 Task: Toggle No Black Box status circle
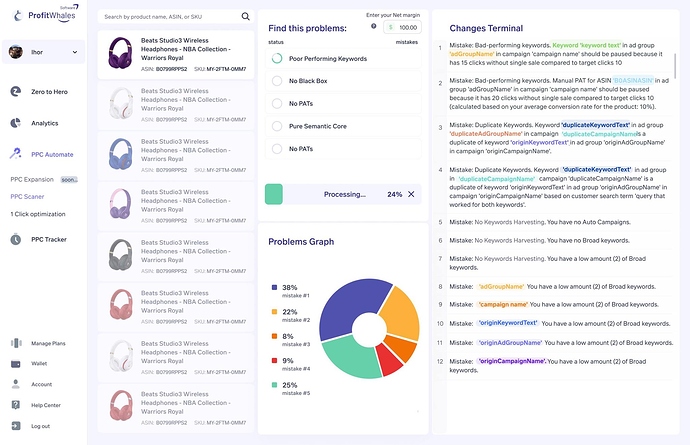click(x=277, y=81)
